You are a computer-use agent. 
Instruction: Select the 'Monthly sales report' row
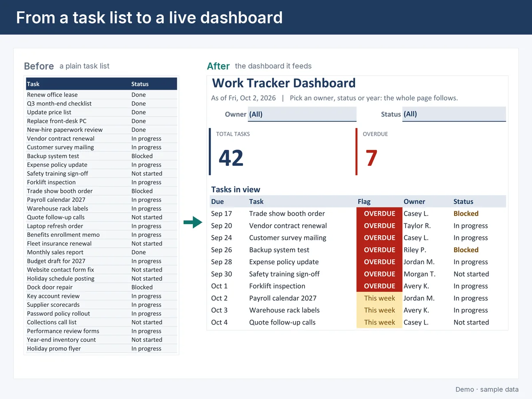point(101,252)
